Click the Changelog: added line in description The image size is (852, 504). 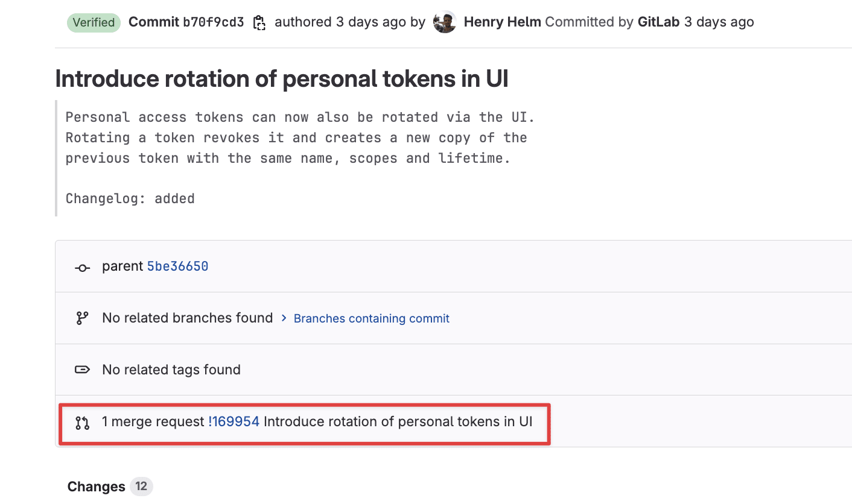click(130, 198)
